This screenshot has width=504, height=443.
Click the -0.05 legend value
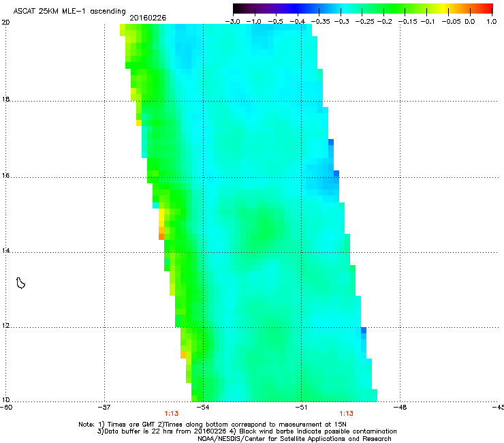[451, 22]
